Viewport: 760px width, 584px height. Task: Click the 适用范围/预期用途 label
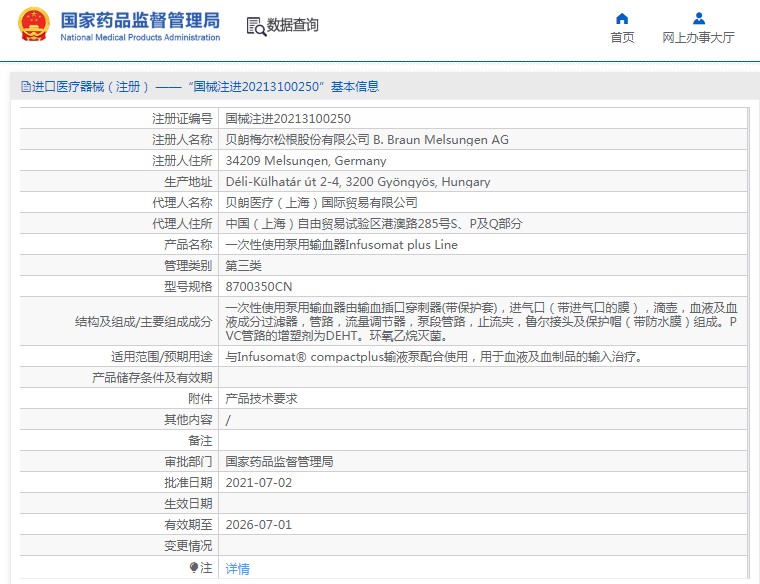(161, 357)
